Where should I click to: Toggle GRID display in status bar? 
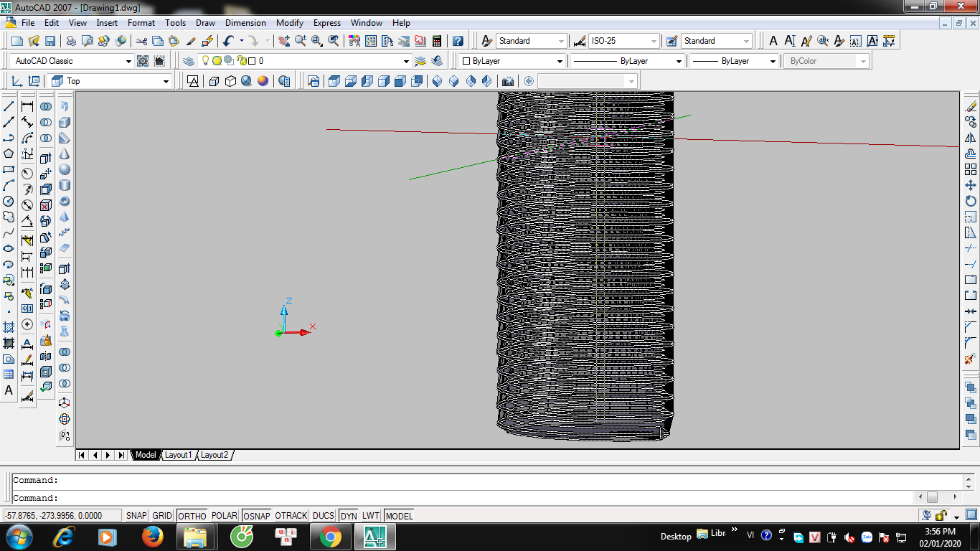pyautogui.click(x=162, y=516)
